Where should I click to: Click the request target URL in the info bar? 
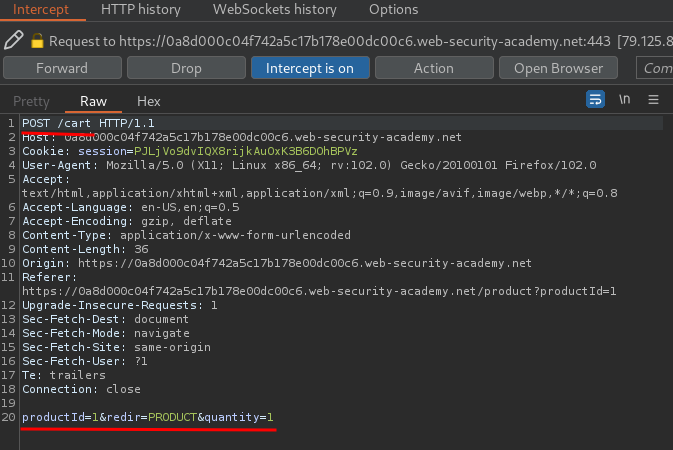coord(364,41)
